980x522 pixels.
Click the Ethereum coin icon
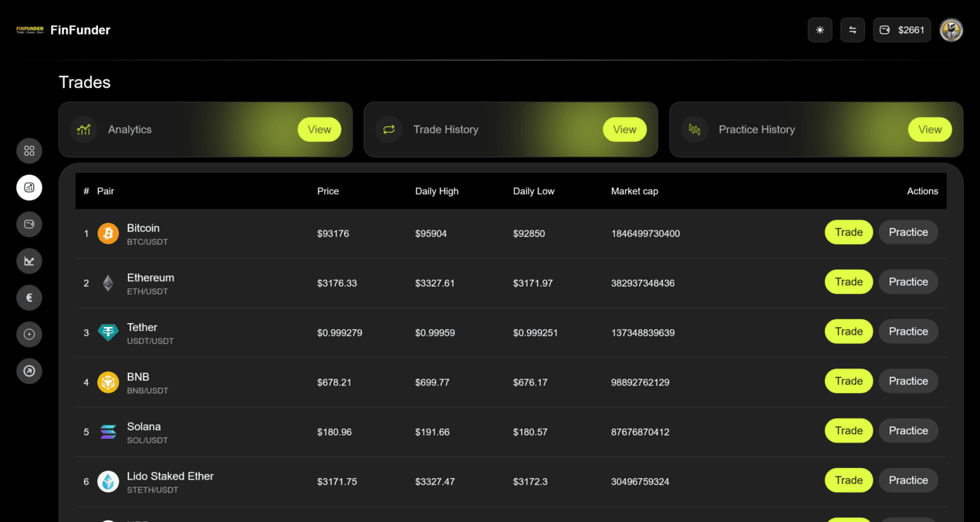108,283
